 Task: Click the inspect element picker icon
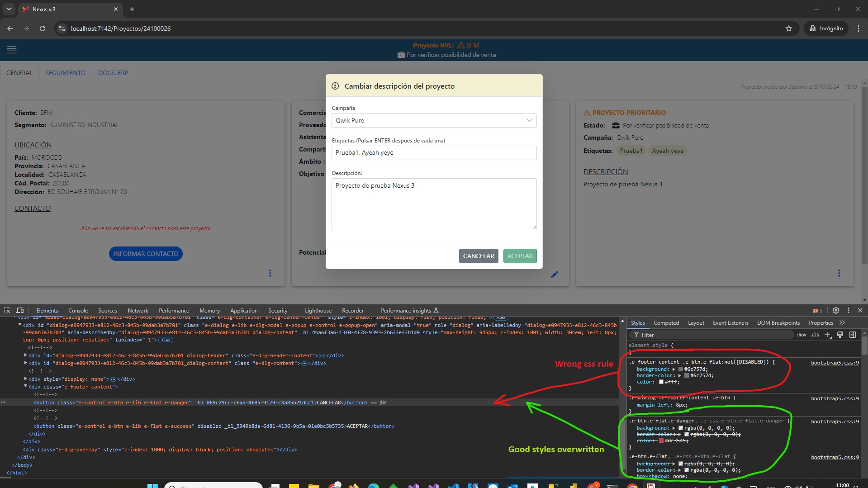[x=7, y=310]
